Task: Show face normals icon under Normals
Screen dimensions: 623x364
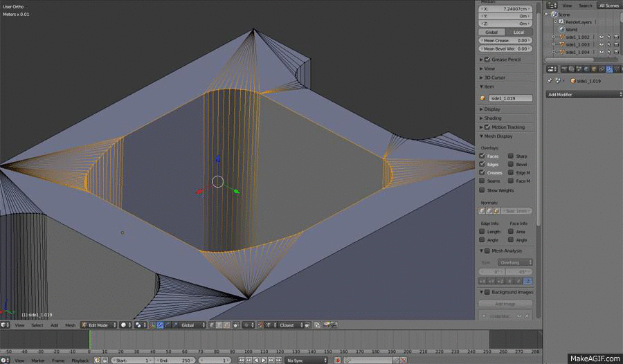Action: (x=496, y=210)
